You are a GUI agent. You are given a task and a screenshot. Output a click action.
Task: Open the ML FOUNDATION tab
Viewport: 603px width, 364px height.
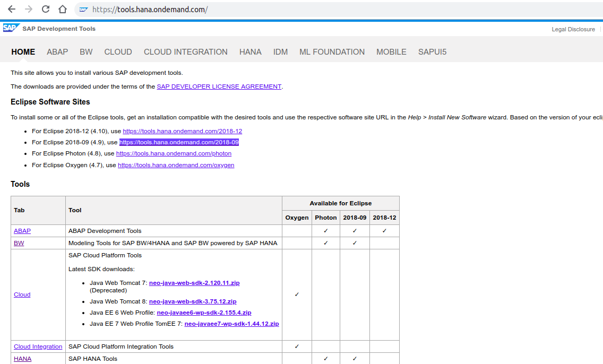pos(332,52)
